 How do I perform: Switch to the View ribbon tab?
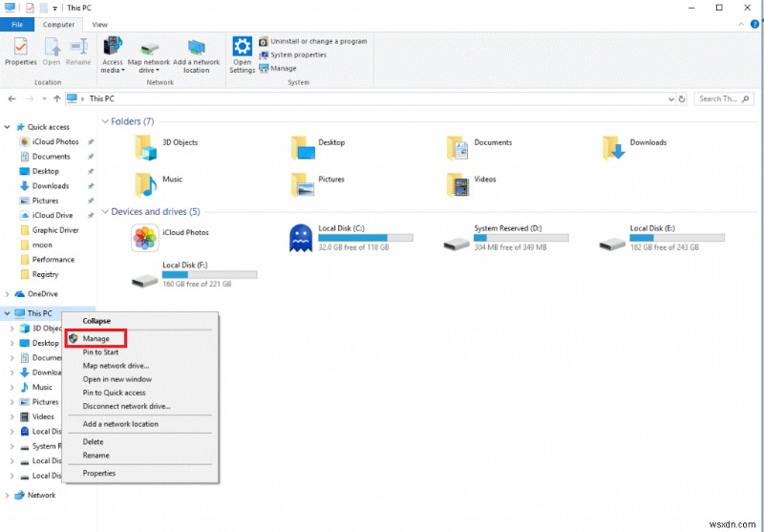[x=100, y=25]
